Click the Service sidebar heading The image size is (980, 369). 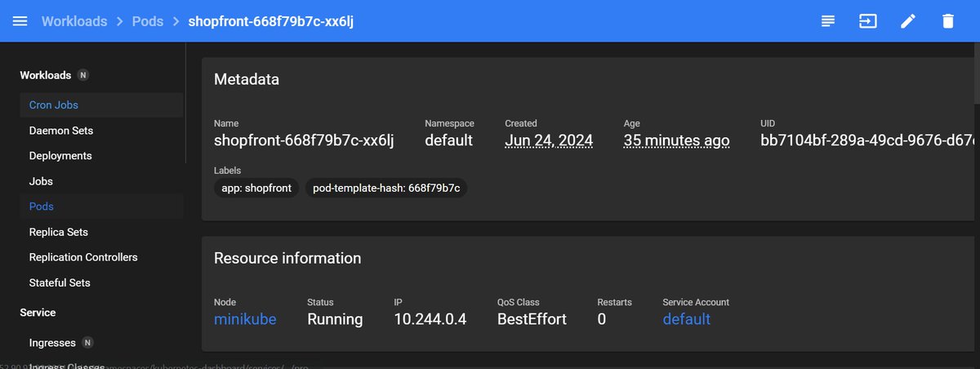click(38, 313)
